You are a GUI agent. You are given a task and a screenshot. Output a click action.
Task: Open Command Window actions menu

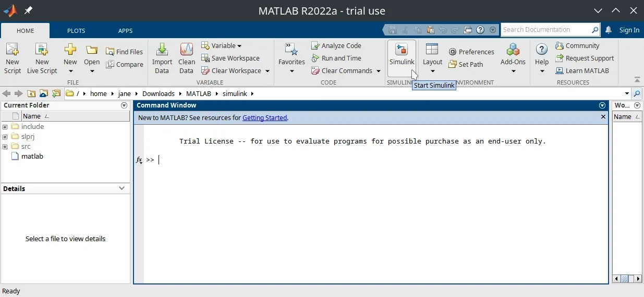(x=603, y=105)
